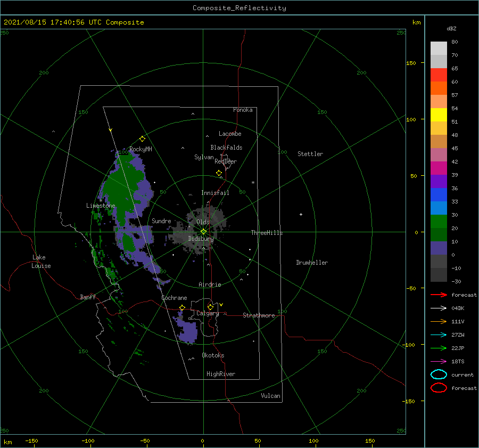Click the yellow V marker northeast of Calgary
Viewport: 479px width, 448px height.
[x=221, y=305]
